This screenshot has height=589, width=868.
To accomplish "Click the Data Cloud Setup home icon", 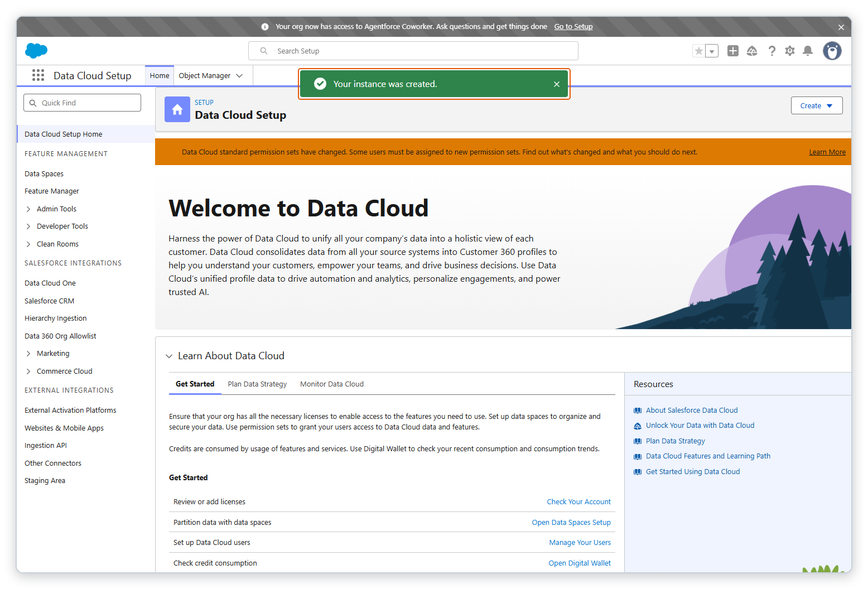I will click(x=177, y=109).
